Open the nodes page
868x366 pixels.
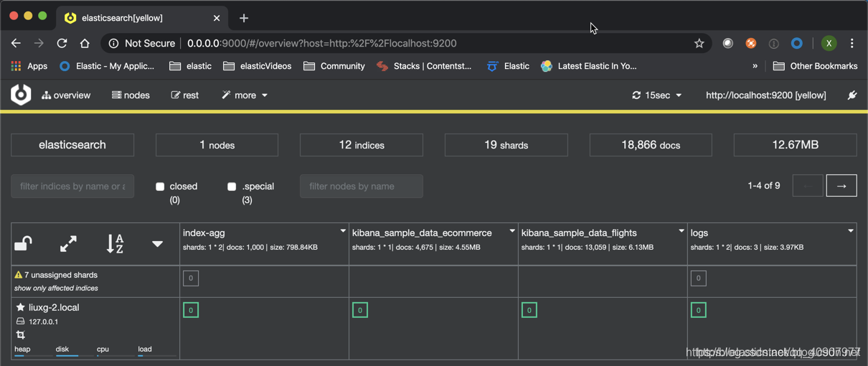[131, 95]
